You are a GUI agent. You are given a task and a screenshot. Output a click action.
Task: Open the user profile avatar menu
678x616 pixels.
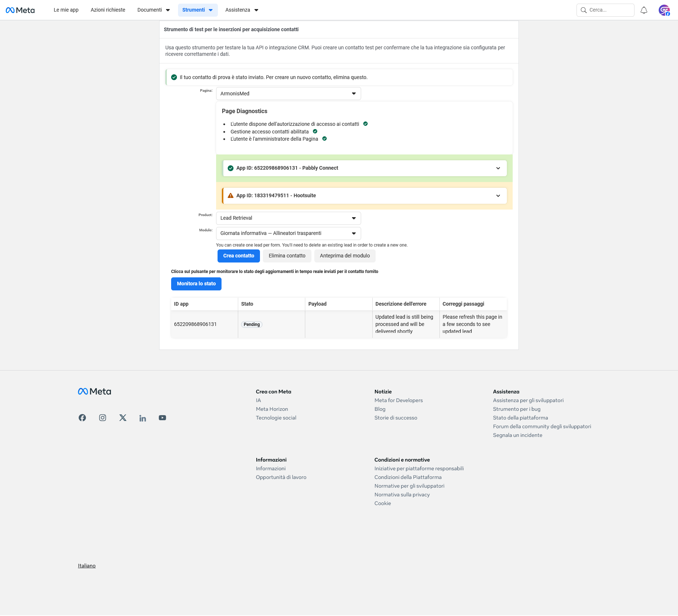click(664, 10)
